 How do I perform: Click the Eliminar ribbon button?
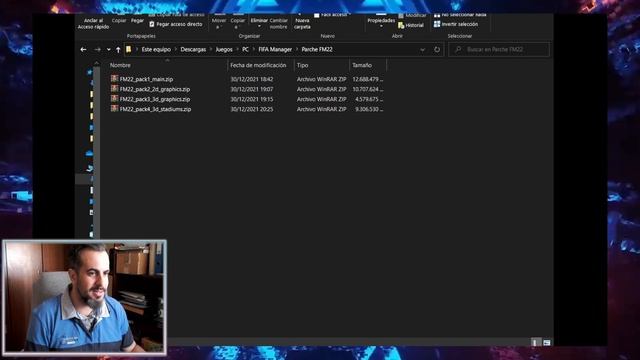click(x=259, y=23)
